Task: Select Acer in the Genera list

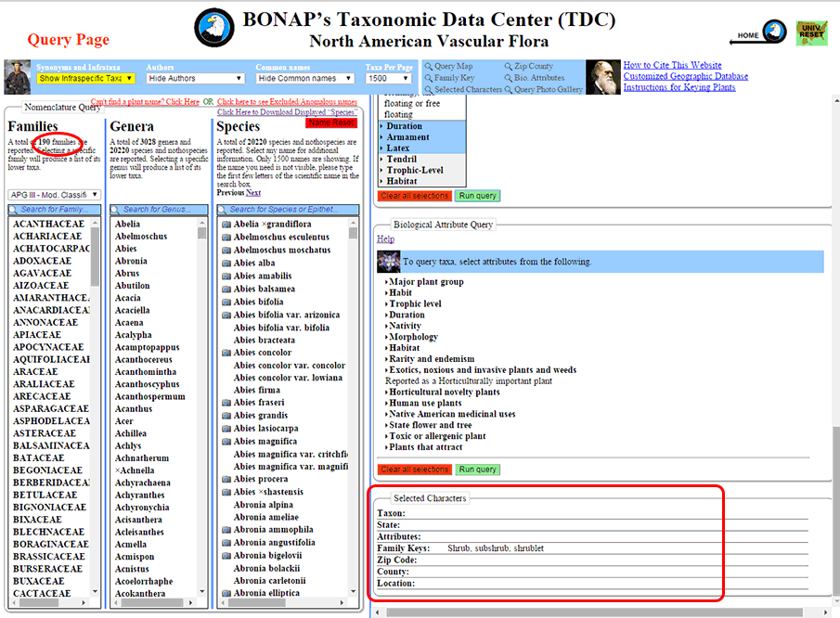Action: point(123,421)
